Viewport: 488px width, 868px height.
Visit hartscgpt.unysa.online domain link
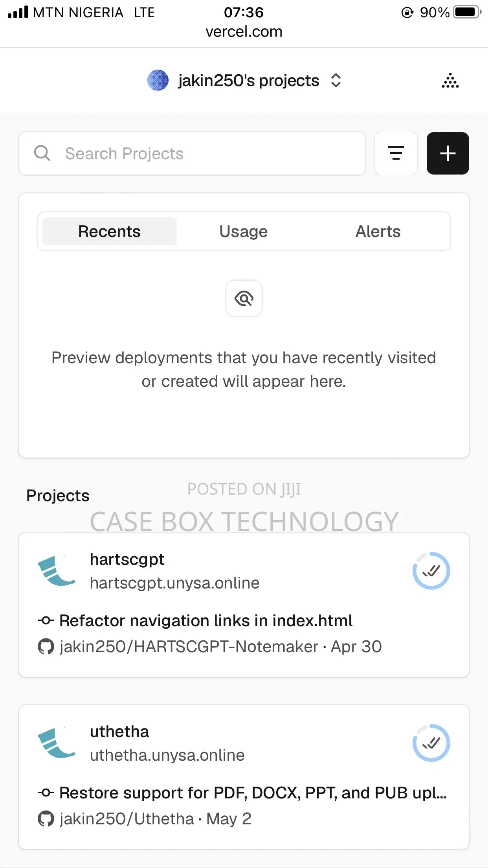pyautogui.click(x=175, y=583)
